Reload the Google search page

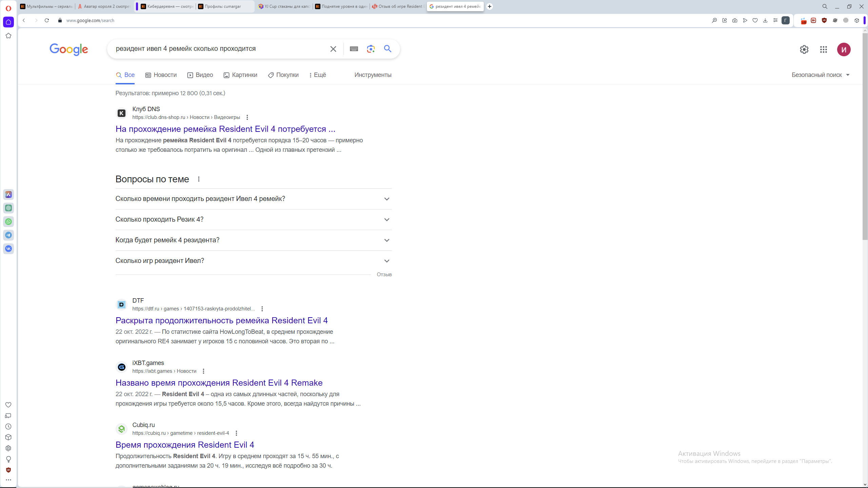tap(47, 20)
